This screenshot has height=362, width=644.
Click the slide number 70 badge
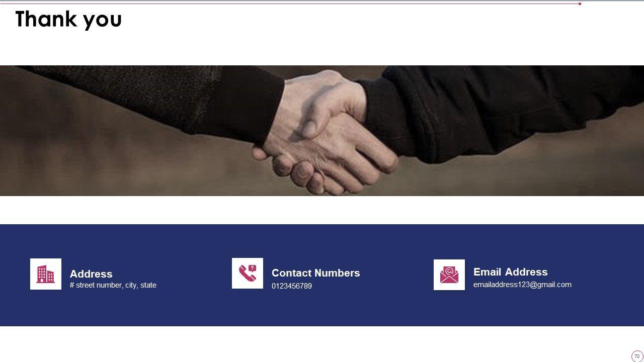click(637, 356)
